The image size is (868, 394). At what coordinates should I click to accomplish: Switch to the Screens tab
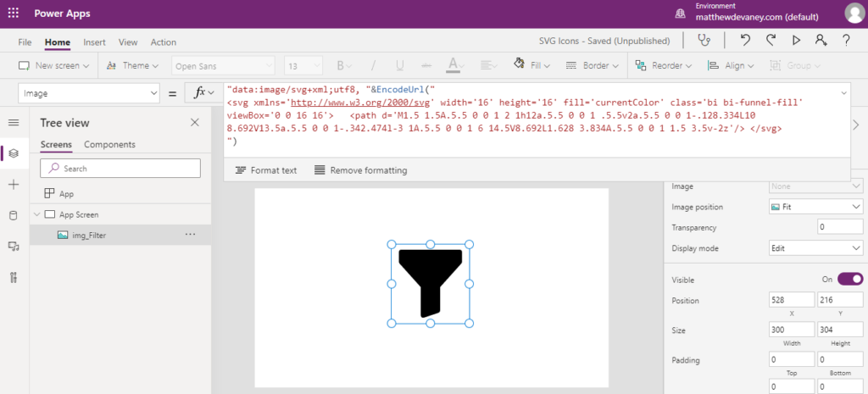coord(56,144)
